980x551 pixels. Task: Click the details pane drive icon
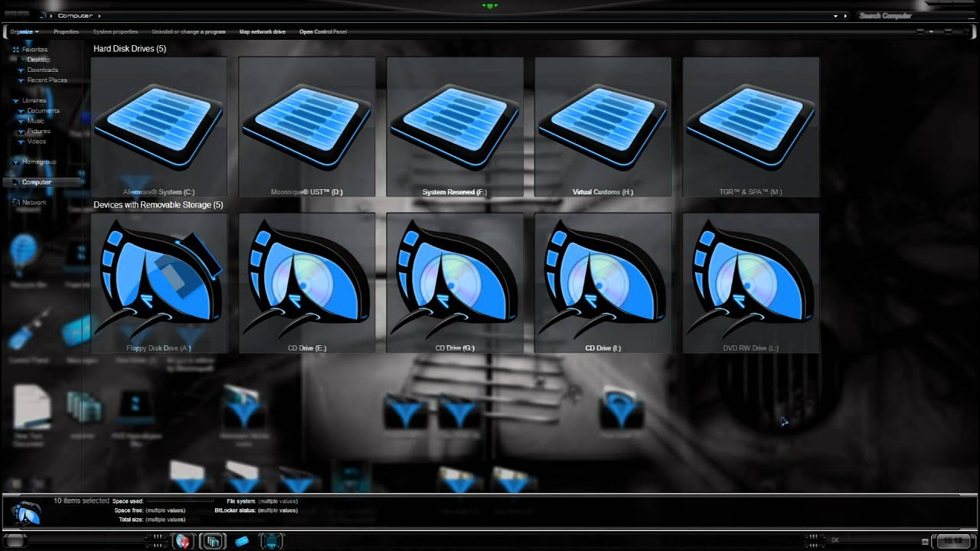[x=27, y=513]
